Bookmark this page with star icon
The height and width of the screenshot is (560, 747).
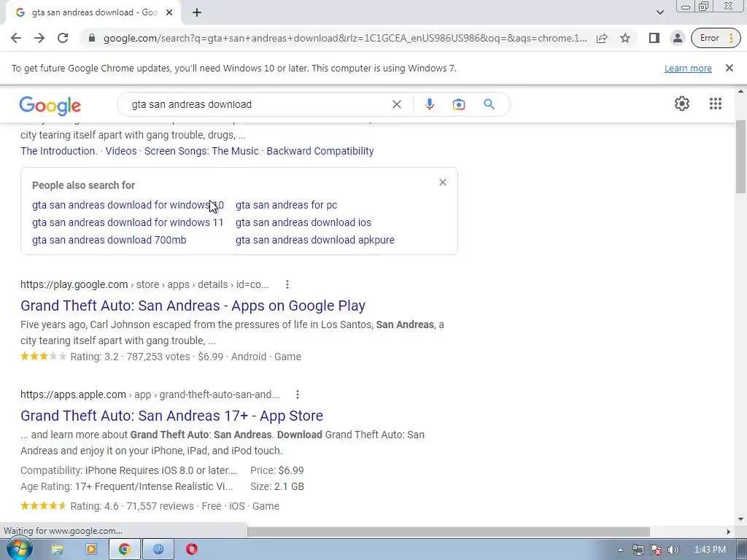pos(625,38)
